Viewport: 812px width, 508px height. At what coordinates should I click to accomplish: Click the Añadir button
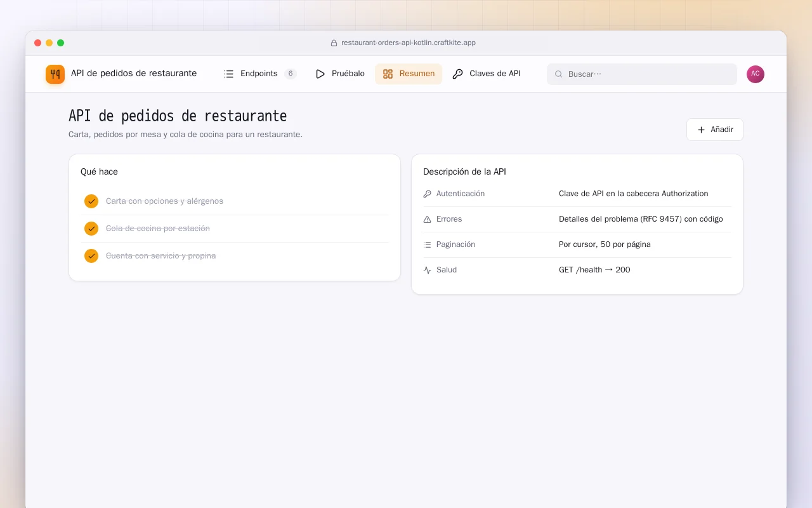(x=715, y=130)
